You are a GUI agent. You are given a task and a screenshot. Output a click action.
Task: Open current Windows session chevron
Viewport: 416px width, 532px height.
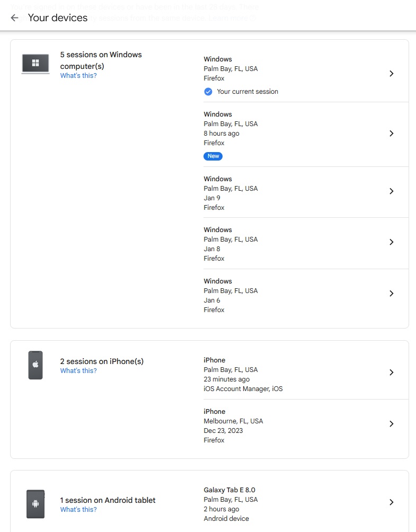[x=391, y=74]
